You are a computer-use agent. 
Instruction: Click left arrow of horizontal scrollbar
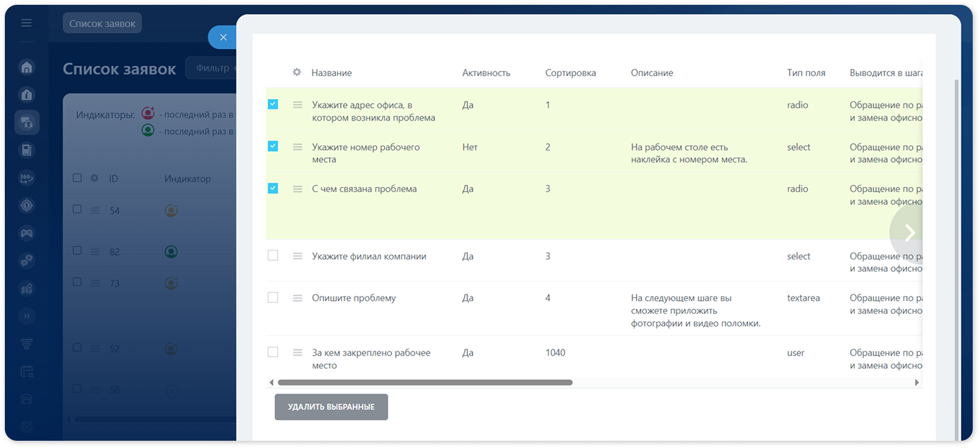(271, 383)
